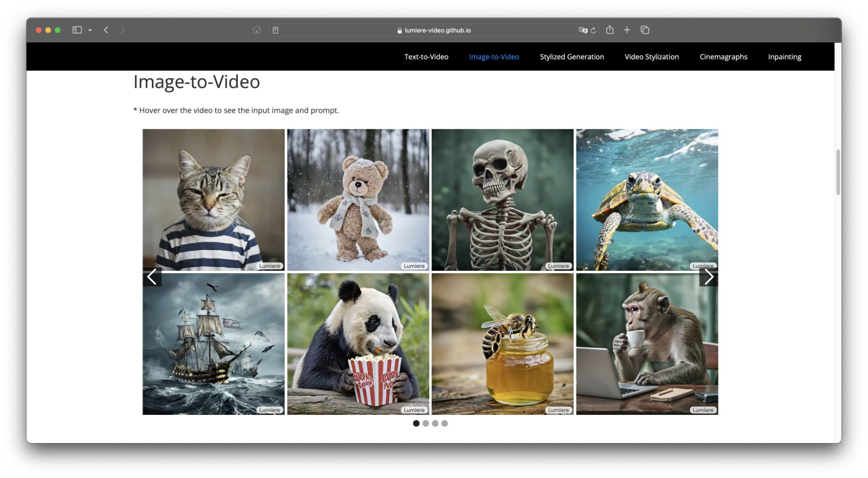Open the sidebar dropdown chevron

(90, 30)
